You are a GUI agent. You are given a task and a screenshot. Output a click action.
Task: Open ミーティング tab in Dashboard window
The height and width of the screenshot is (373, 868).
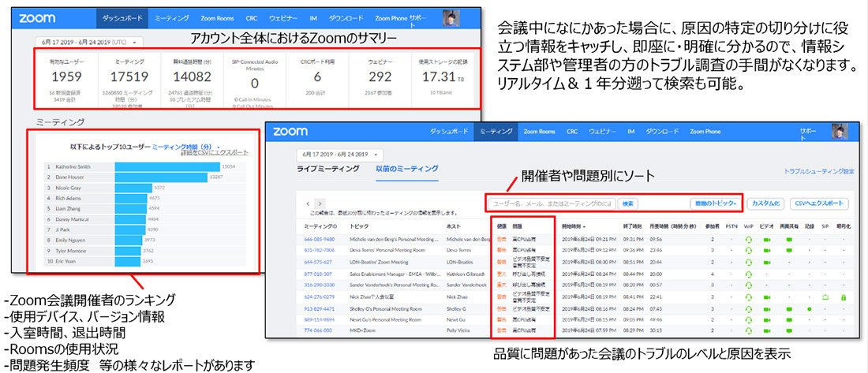point(171,18)
